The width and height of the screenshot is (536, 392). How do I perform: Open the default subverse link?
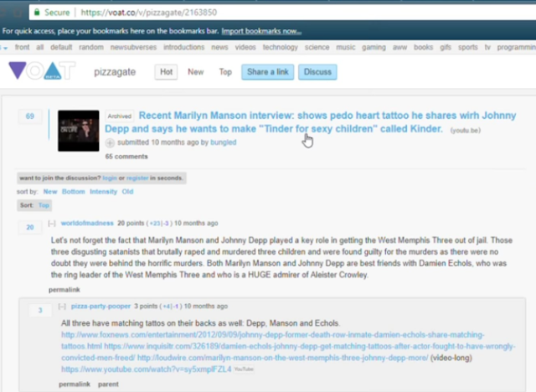click(x=61, y=47)
